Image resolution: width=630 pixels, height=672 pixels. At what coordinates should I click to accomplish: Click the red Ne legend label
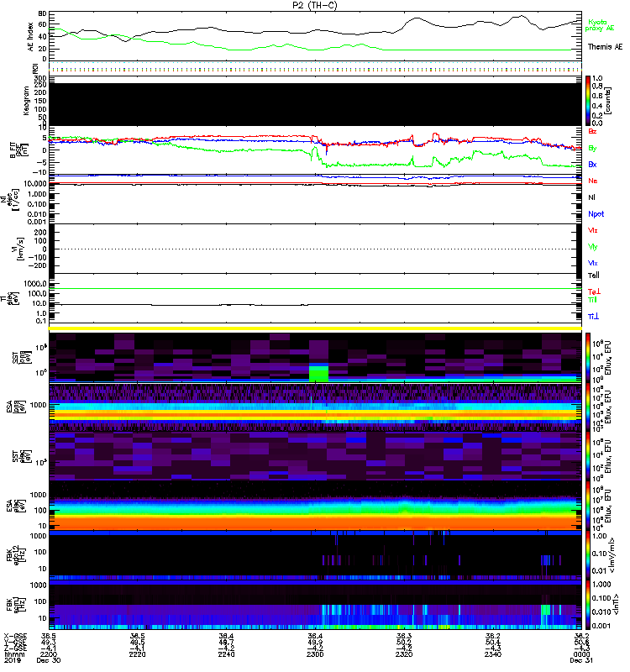pyautogui.click(x=593, y=181)
